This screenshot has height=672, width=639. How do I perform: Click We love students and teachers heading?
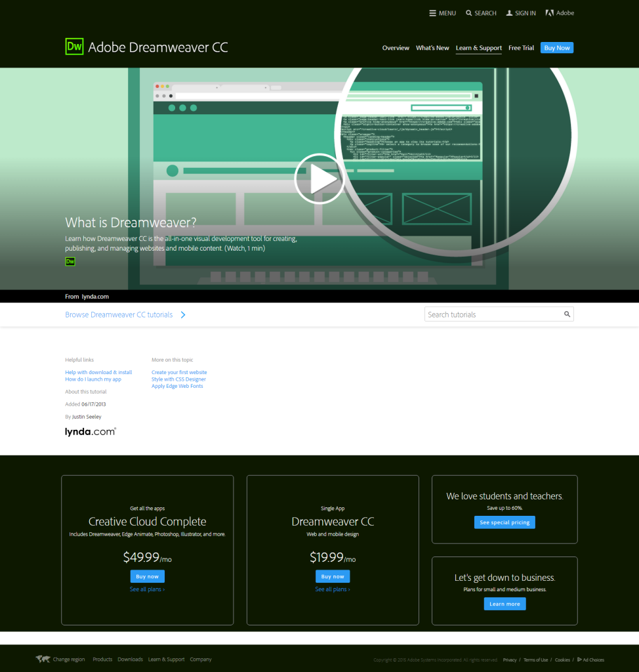click(505, 496)
